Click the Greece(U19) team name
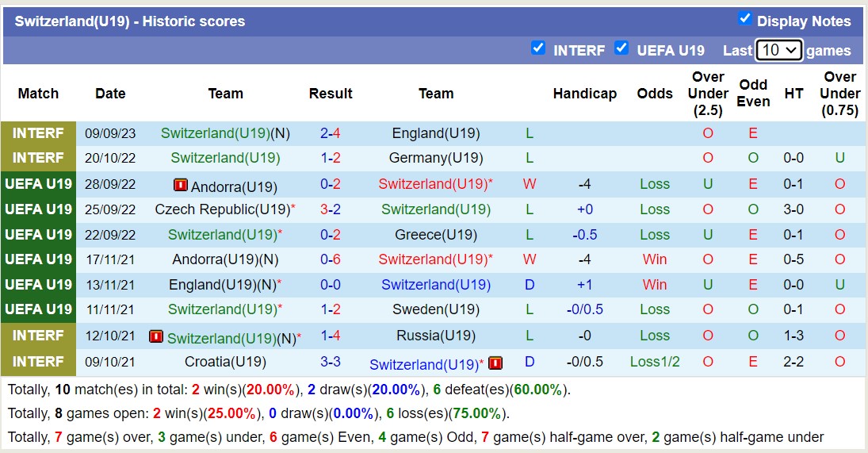The width and height of the screenshot is (868, 453). (436, 235)
